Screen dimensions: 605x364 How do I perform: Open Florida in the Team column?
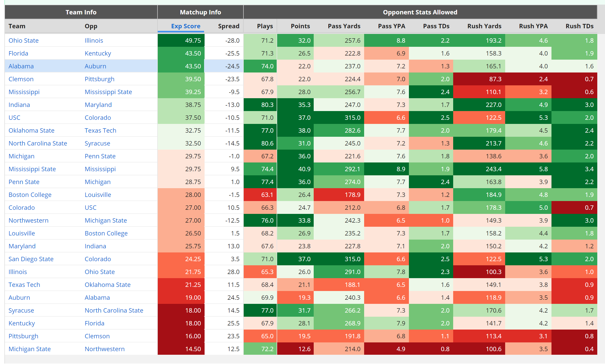(18, 53)
